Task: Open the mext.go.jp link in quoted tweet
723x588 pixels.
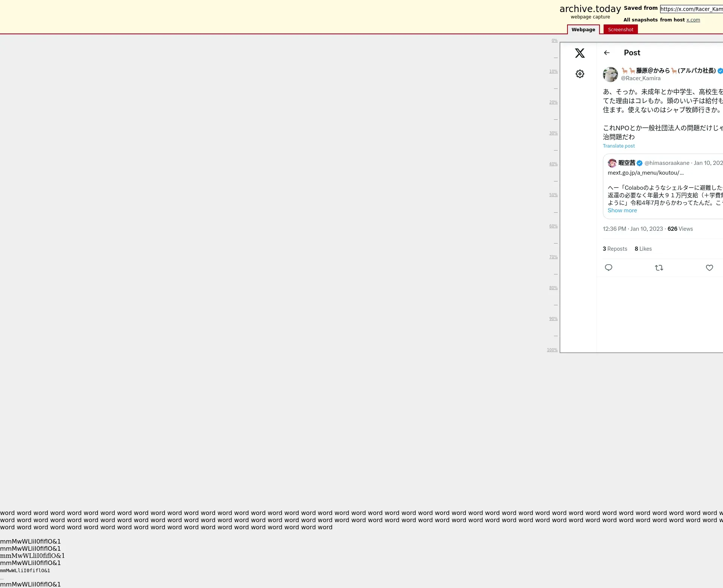Action: (x=645, y=173)
